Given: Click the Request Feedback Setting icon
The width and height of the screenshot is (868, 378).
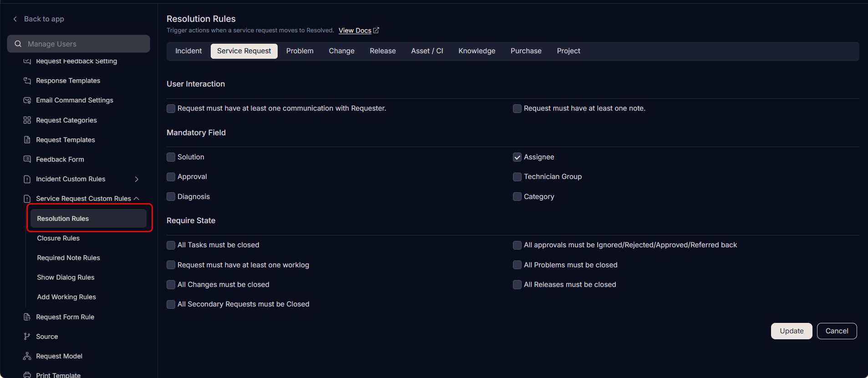Looking at the screenshot, I should coord(27,61).
